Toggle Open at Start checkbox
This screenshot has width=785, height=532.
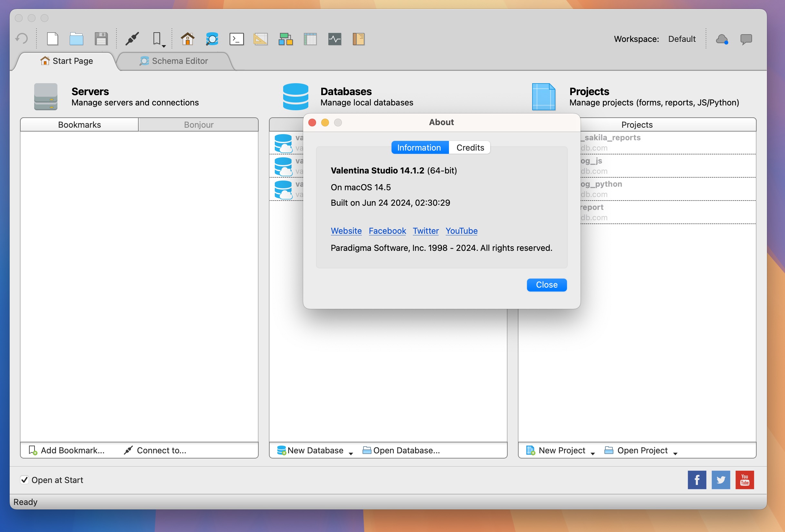(24, 480)
